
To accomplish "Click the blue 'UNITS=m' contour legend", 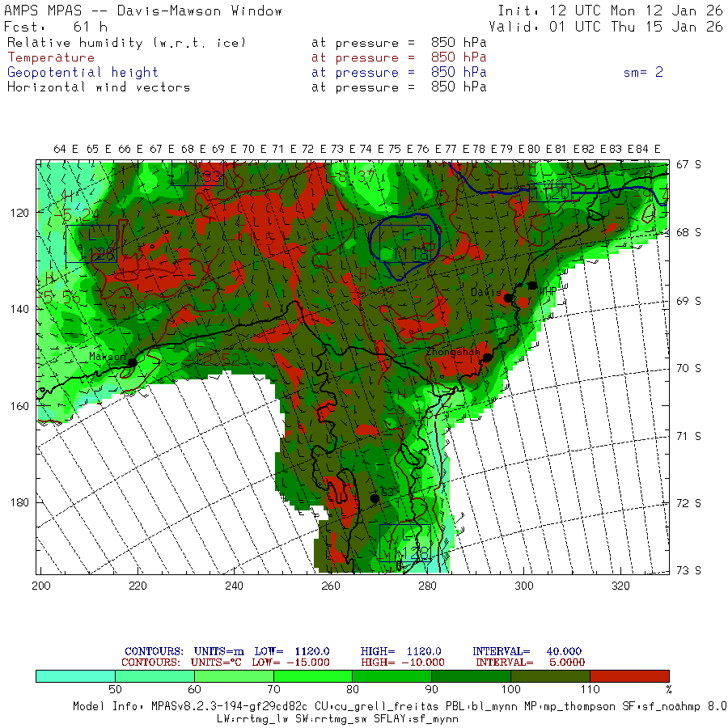I will pyautogui.click(x=218, y=651).
